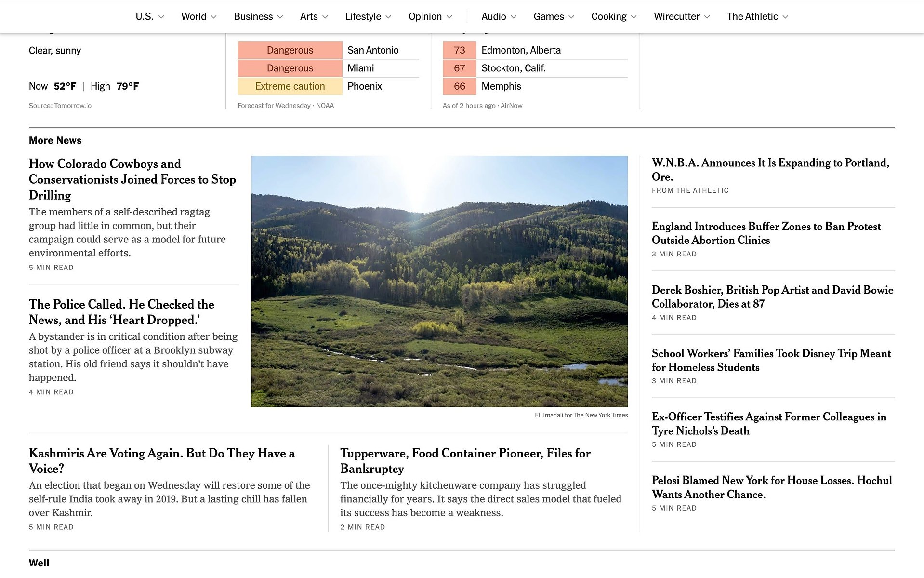Click the FROM THE ATHLETIC label
924x578 pixels.
tap(690, 190)
